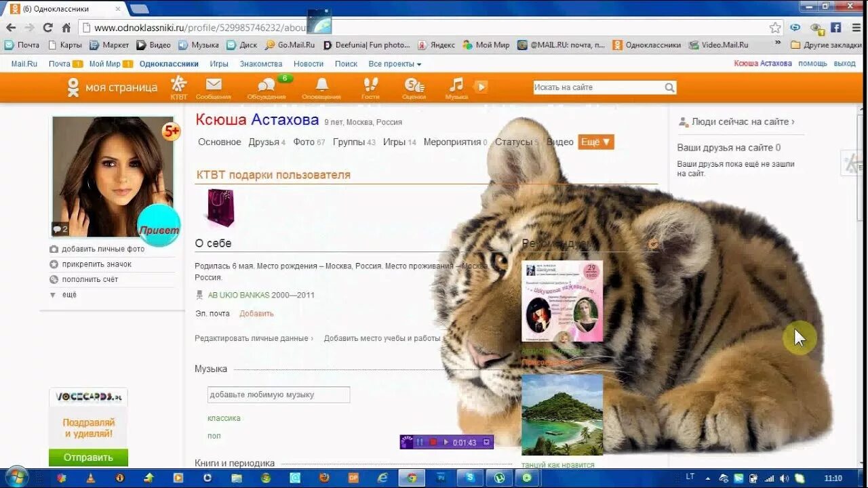Image resolution: width=868 pixels, height=488 pixels.
Task: Click the browser back arrow
Action: click(11, 28)
